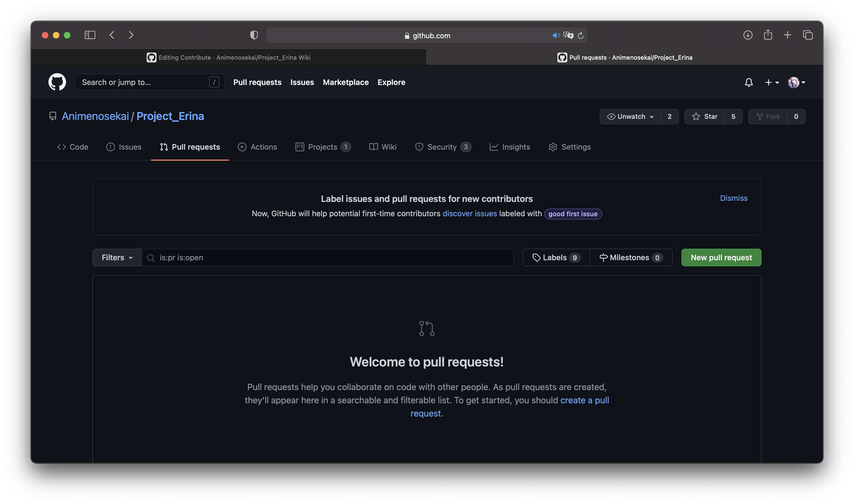Click the Insights chart icon
Viewport: 854px width, 504px height.
point(493,147)
